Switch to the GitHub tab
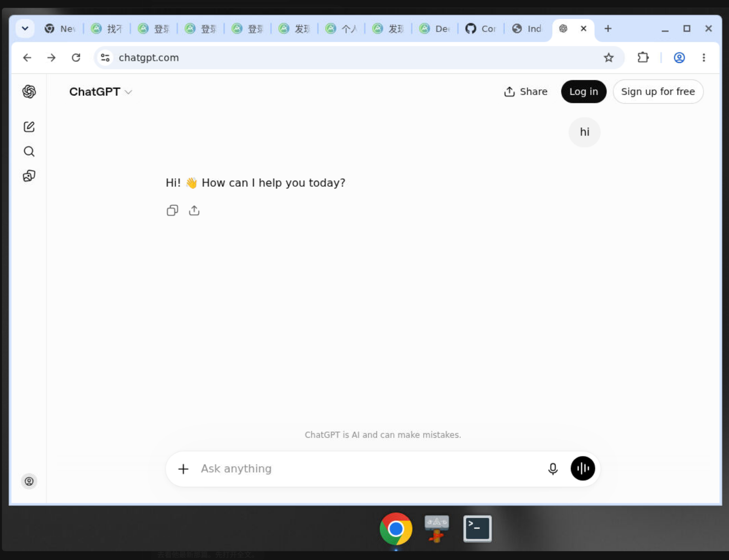Viewport: 729px width, 560px height. [x=482, y=29]
